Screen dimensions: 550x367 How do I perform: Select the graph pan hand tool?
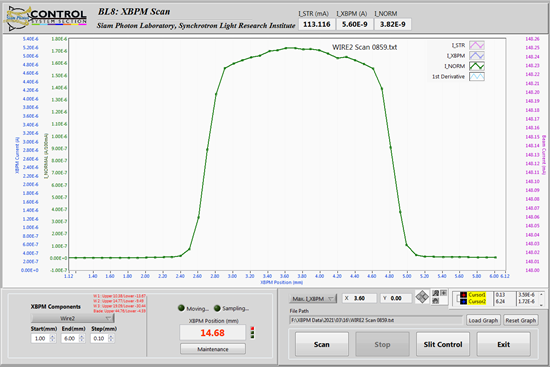[x=436, y=301]
